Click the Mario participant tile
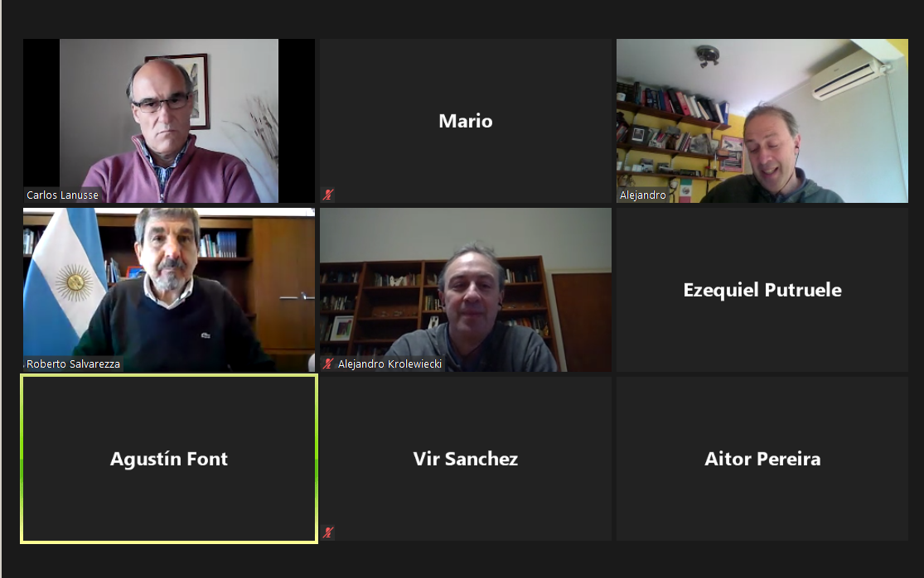The width and height of the screenshot is (924, 578). (466, 121)
